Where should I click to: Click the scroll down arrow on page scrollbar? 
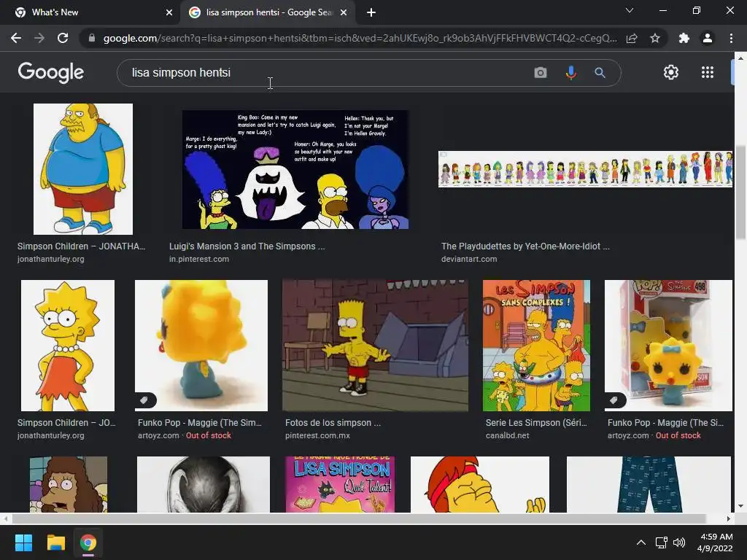click(740, 506)
